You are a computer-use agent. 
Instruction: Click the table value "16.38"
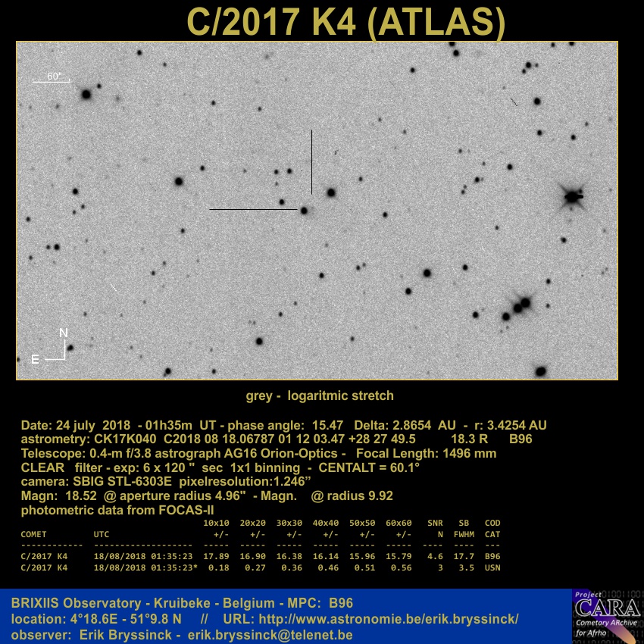(x=289, y=557)
